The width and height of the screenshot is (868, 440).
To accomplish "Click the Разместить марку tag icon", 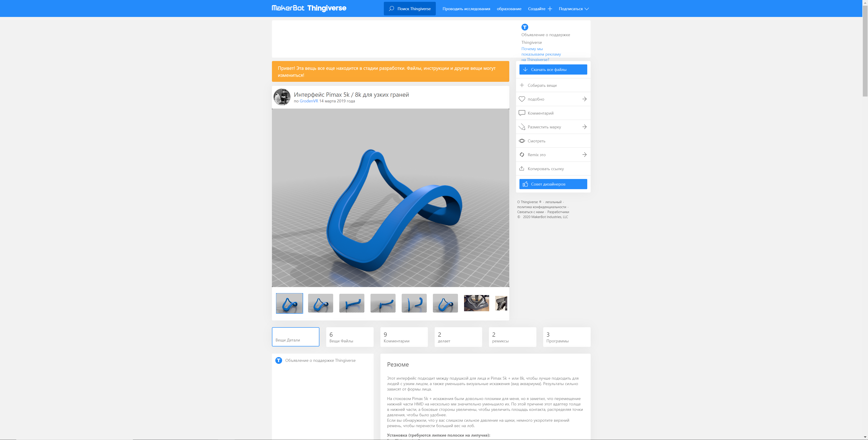I will click(x=522, y=127).
